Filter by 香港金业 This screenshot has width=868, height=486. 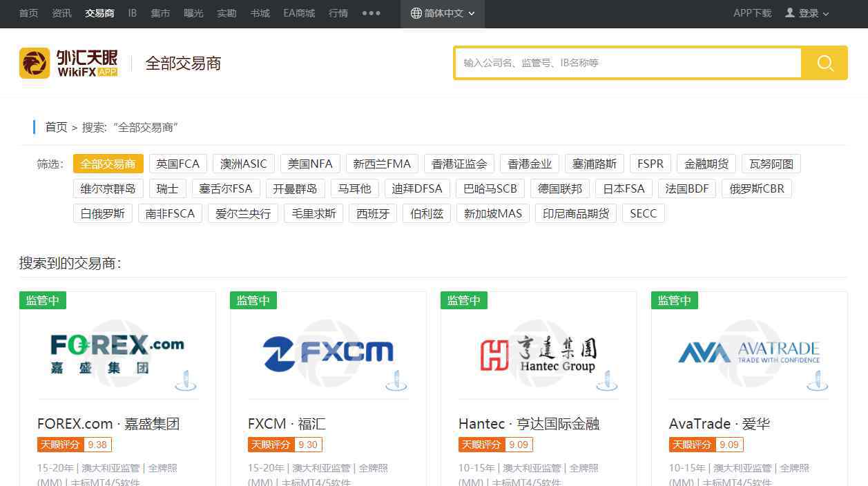click(530, 164)
